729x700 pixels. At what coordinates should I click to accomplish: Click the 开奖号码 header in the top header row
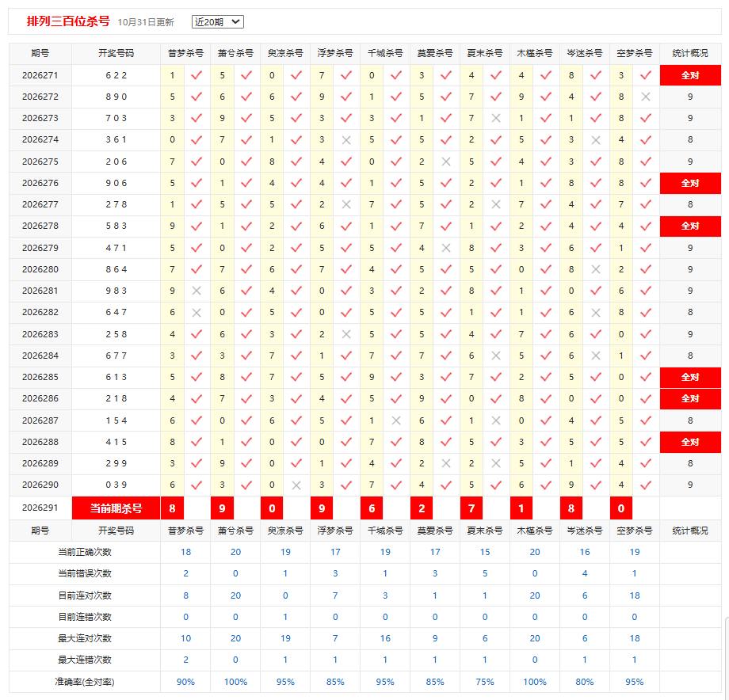(116, 53)
